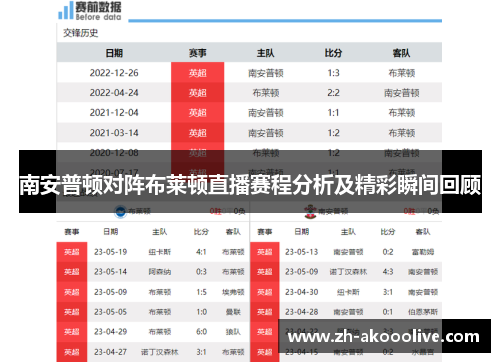Click the Brighton club badge icon
The height and width of the screenshot is (362, 500).
point(120,211)
